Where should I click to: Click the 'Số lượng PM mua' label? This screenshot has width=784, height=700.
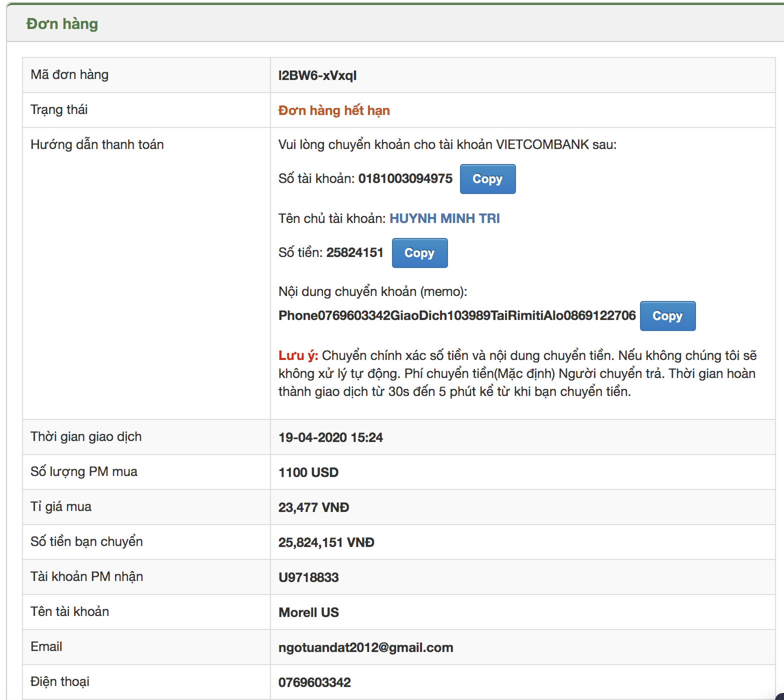(x=84, y=471)
